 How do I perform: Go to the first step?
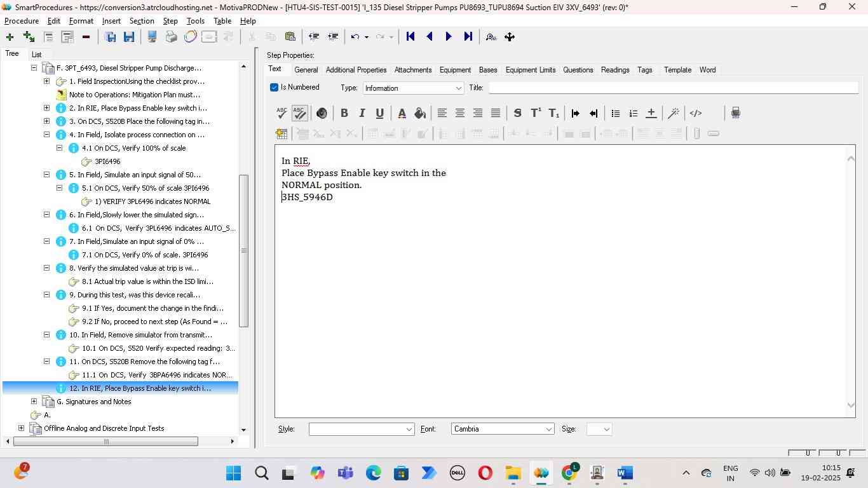410,37
